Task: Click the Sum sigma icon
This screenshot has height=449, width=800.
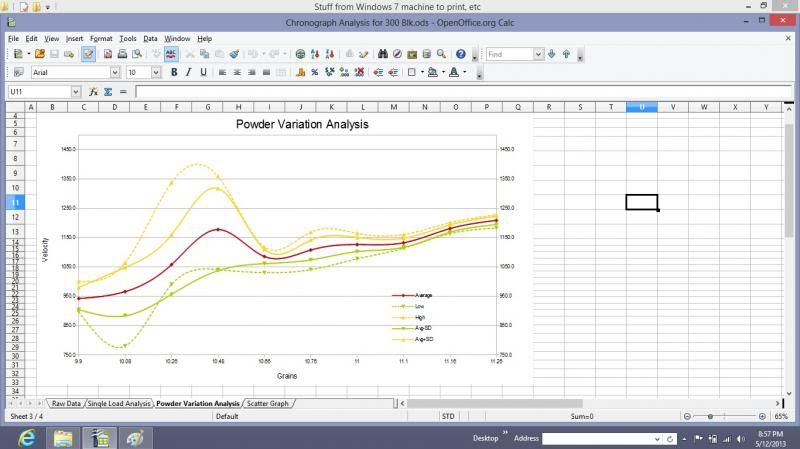Action: 108,92
